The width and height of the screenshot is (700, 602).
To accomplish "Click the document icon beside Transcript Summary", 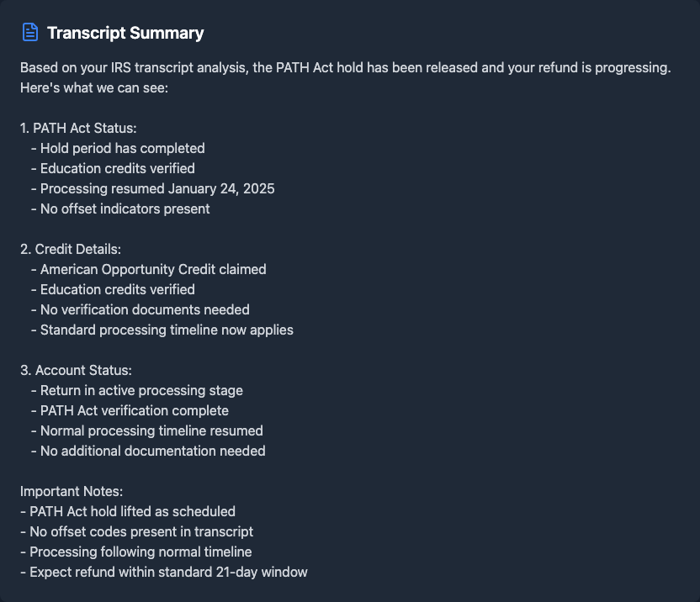I will pos(30,33).
